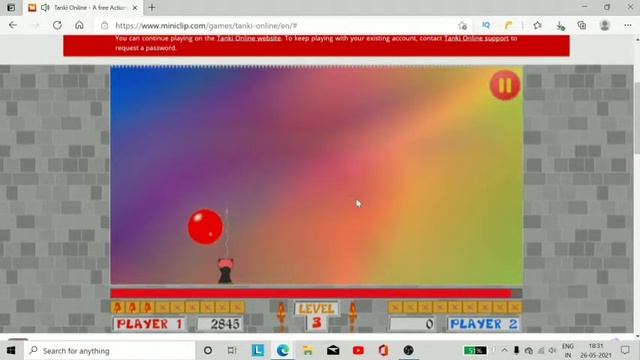Open the yellow extension icon in toolbar
640x360 pixels.
pyautogui.click(x=508, y=25)
